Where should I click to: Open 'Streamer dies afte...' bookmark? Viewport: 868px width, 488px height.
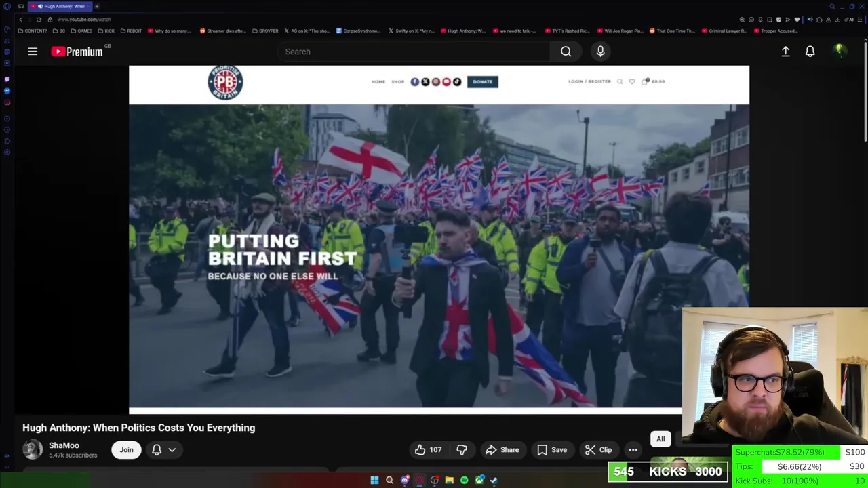(x=222, y=30)
